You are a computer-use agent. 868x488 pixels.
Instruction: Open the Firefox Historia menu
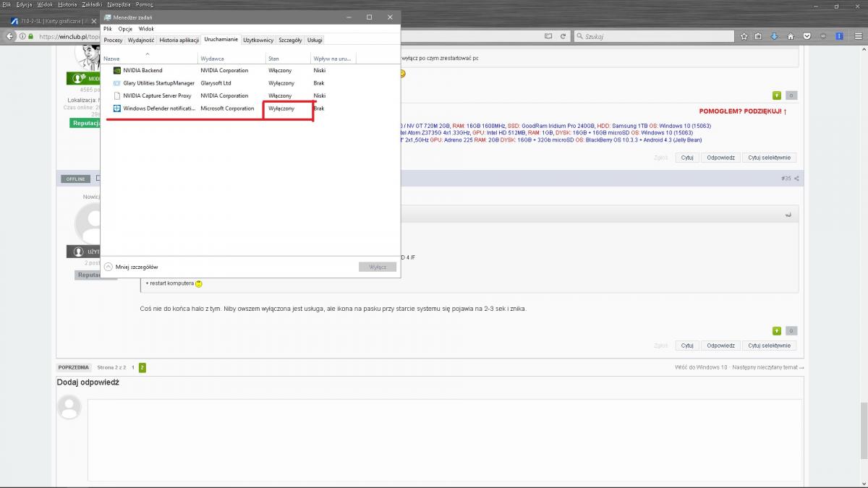pos(67,4)
